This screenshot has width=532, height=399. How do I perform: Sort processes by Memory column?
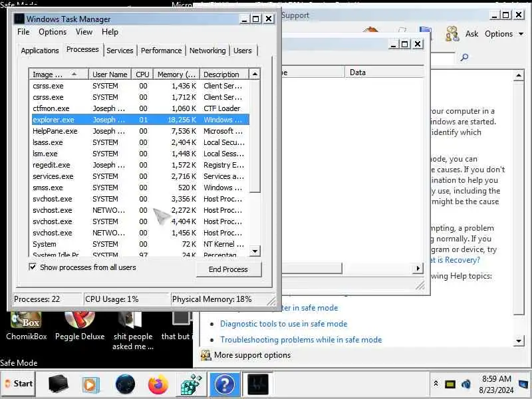tap(176, 74)
